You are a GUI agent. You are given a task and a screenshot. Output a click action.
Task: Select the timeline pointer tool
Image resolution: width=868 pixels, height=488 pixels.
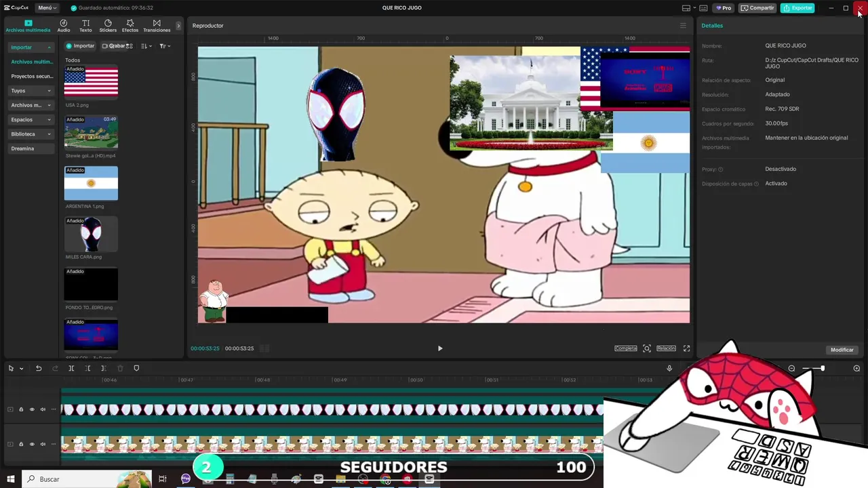(x=11, y=368)
